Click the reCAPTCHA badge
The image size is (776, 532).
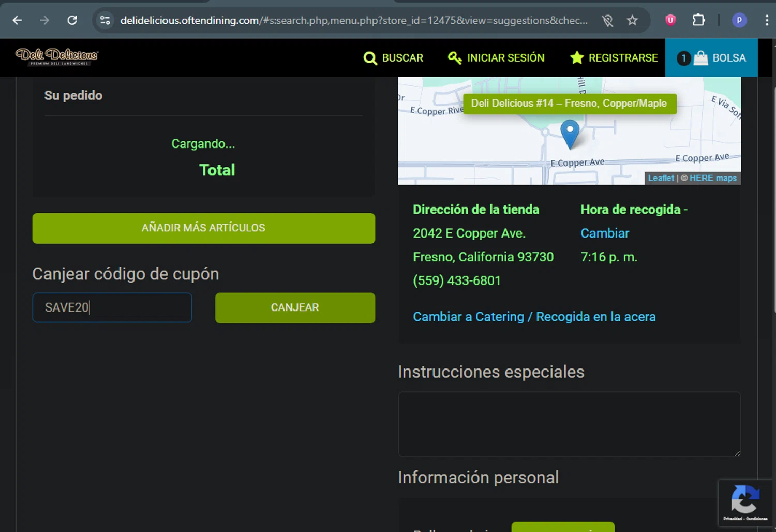(745, 503)
